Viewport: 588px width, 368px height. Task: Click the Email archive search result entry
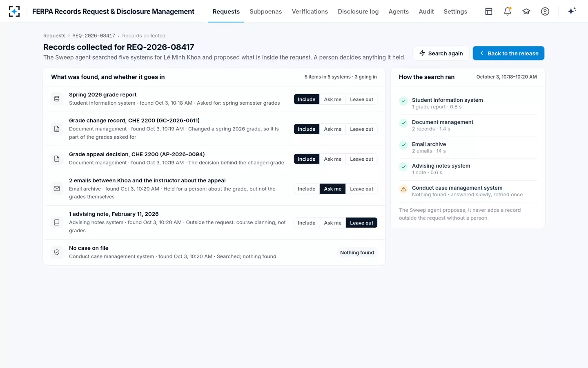pyautogui.click(x=468, y=147)
